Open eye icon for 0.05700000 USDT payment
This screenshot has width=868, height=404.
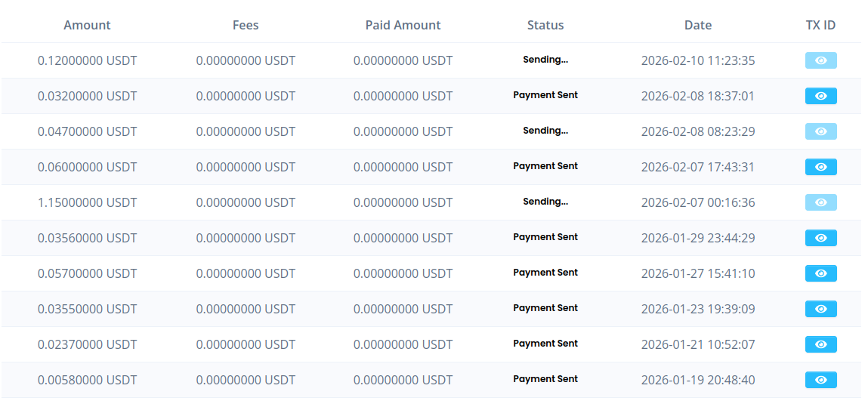(x=820, y=273)
